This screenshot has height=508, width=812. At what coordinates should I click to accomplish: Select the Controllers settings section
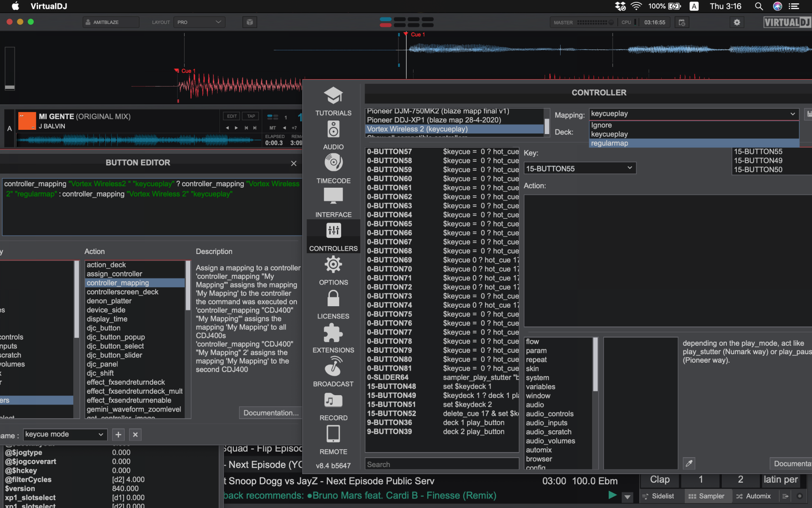click(x=333, y=237)
